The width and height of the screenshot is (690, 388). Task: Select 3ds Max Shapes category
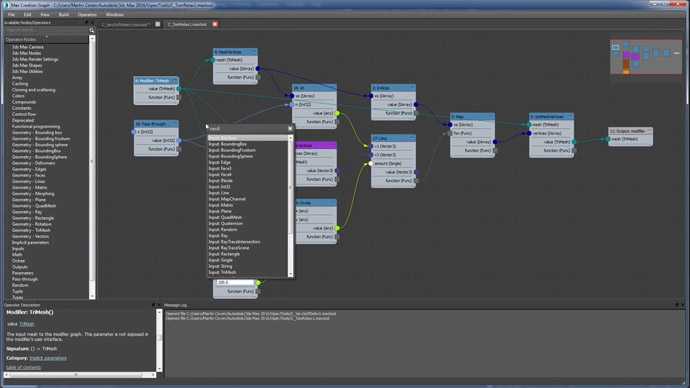click(27, 66)
